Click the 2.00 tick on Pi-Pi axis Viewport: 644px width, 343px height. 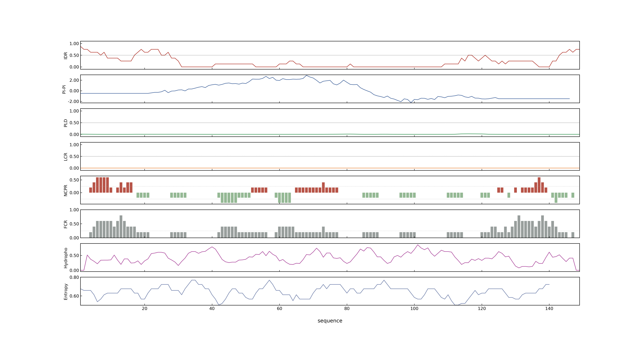click(74, 80)
